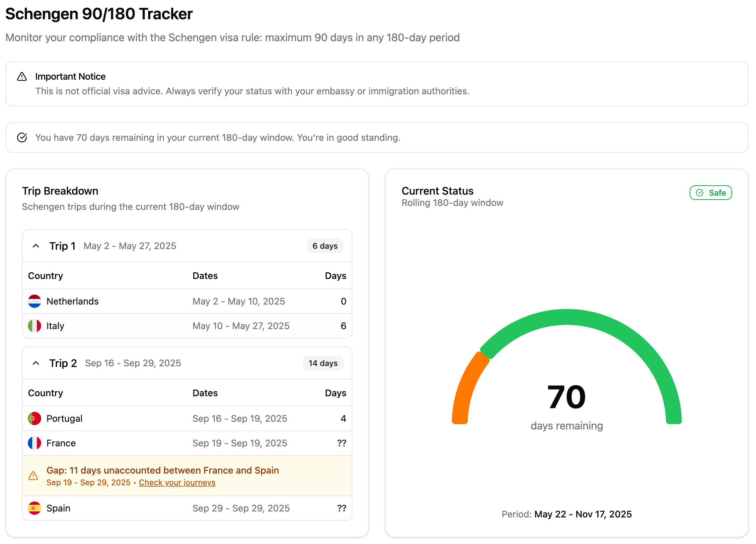Click the checkmark icon in the good standing banner
Image resolution: width=756 pixels, height=544 pixels.
coord(22,137)
